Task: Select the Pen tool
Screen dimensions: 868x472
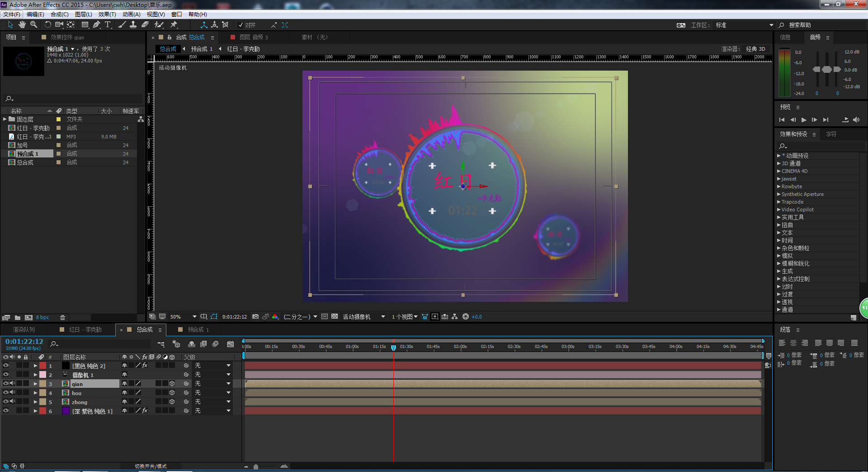Action: [x=96, y=25]
